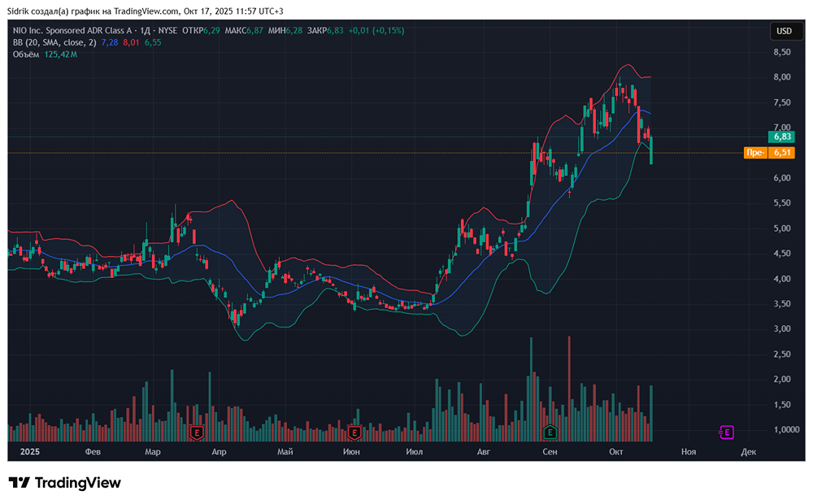Click the green E earnings marker near September
813x504 pixels.
550,432
